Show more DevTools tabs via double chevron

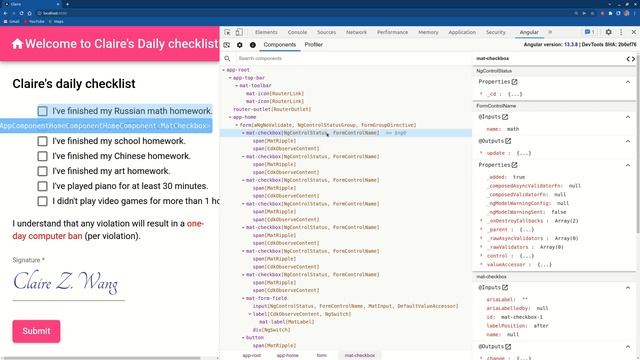pos(550,32)
